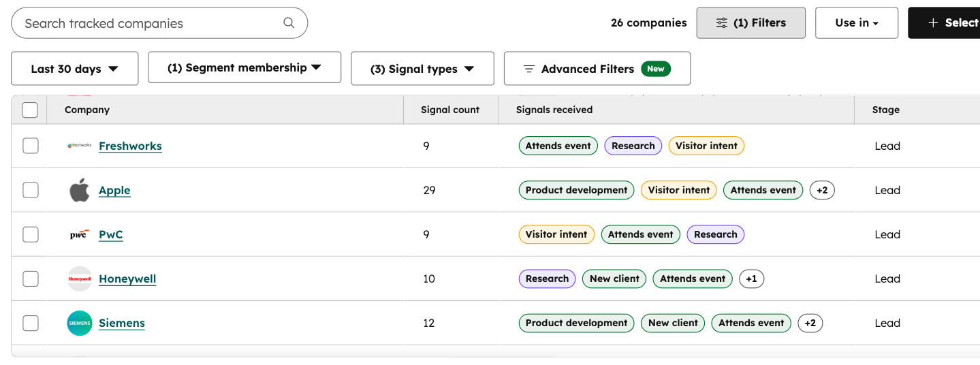Expand the Signal types dropdown

[422, 69]
